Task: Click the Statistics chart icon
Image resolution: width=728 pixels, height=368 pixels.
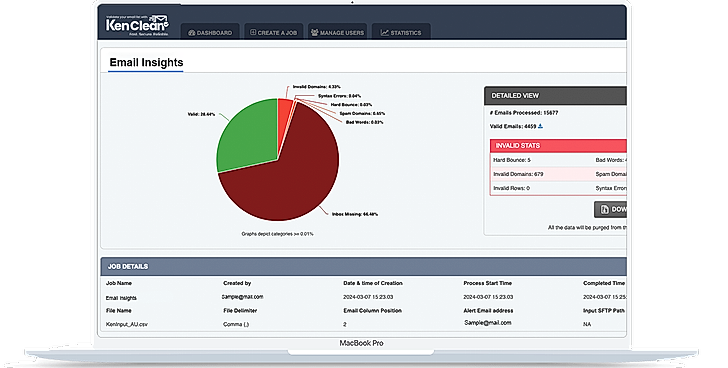Action: (384, 32)
